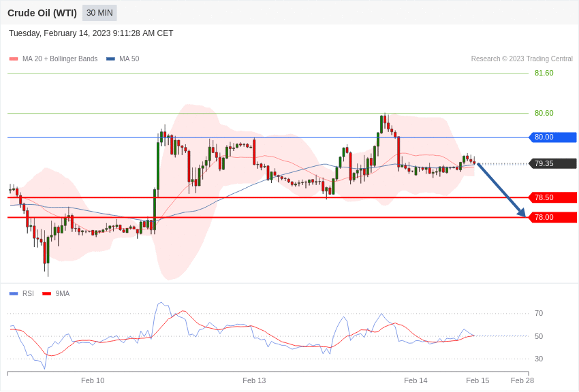The height and width of the screenshot is (392, 579).
Task: Click the 80.60 resistance label
Action: click(x=544, y=113)
